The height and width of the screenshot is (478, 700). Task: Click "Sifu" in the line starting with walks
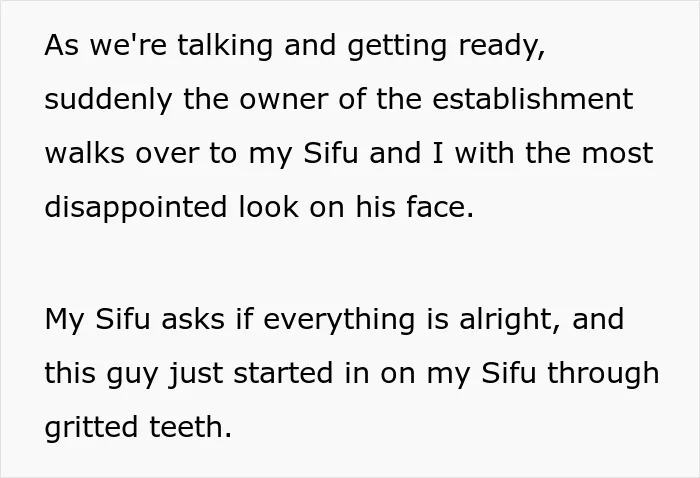(330, 153)
